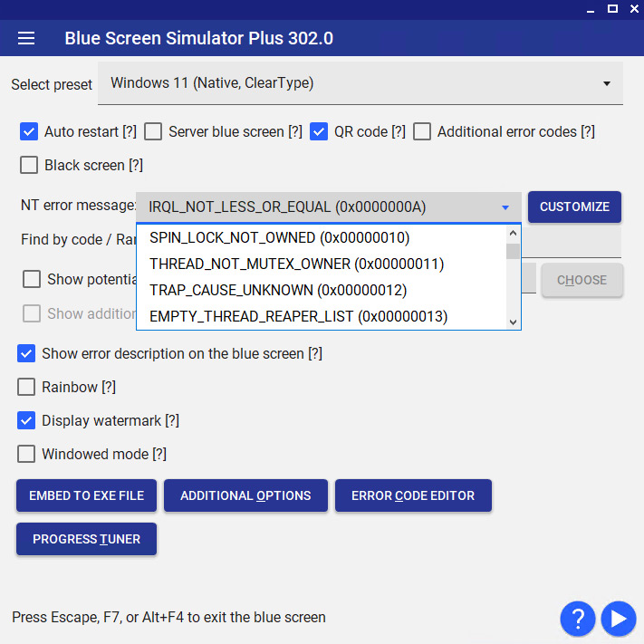This screenshot has width=644, height=644.
Task: Open the PROGRESS TUNER
Action: pos(87,539)
